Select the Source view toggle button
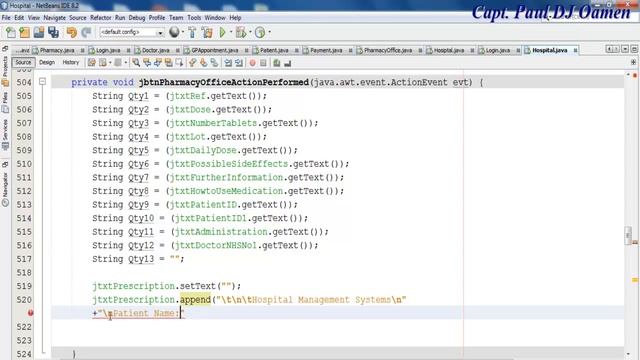 coord(23,62)
